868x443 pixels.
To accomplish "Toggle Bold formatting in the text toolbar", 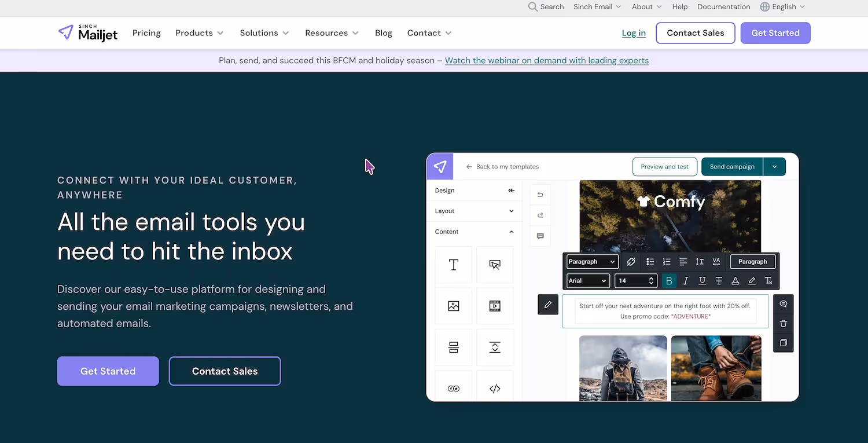I will click(669, 281).
